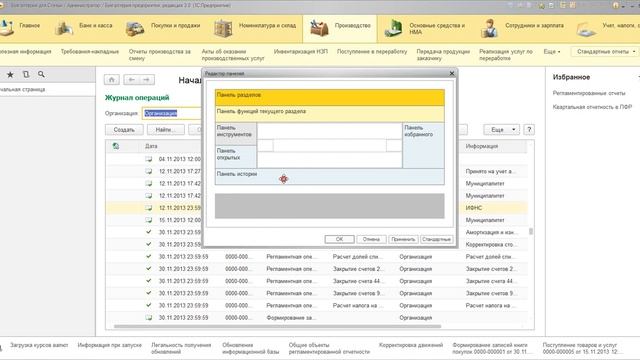
Task: Open Передача продукции заказчику
Action: coord(443,55)
